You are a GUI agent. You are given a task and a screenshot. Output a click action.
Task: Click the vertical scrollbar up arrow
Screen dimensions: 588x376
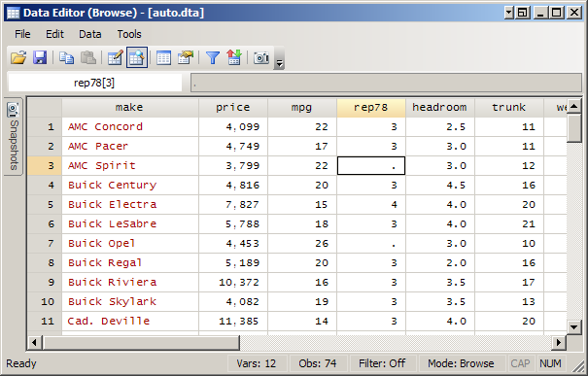573,107
